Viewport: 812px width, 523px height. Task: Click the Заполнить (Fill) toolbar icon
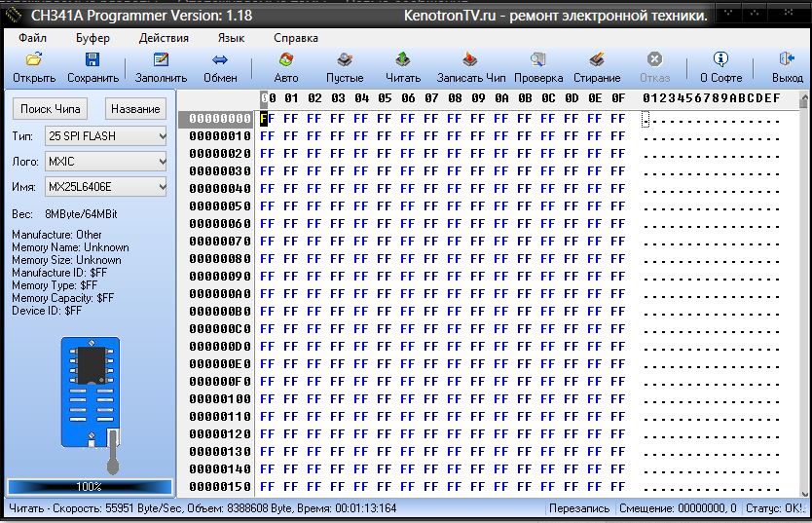(161, 60)
